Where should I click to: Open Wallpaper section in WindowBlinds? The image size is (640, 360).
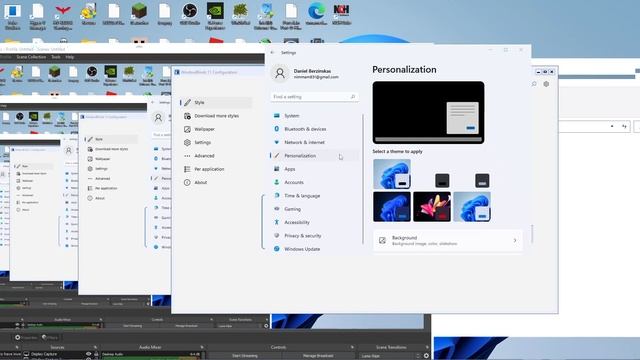click(x=216, y=129)
